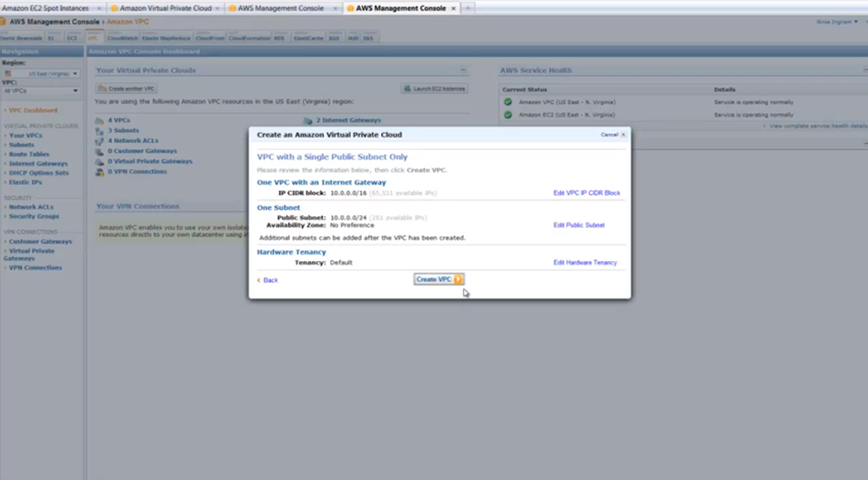Open the Elastic Beanstalk service tab
Viewport: 868px width, 480px height.
[x=21, y=37]
